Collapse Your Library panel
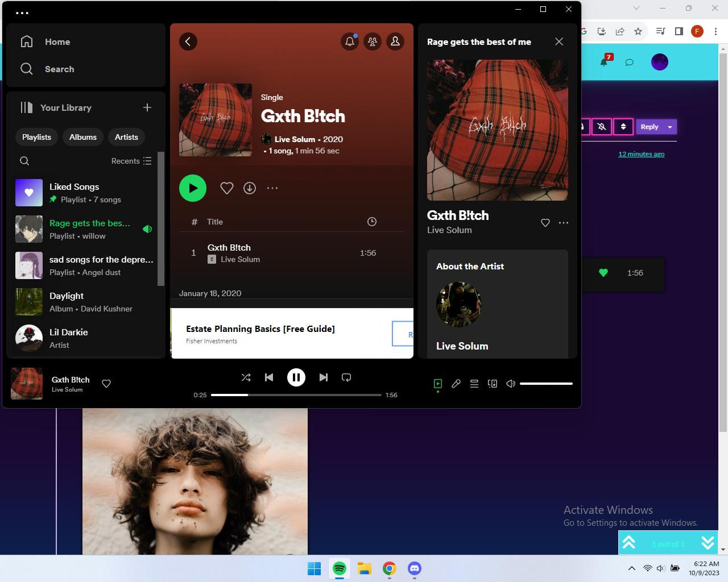Screen dimensions: 728x582 56,107
